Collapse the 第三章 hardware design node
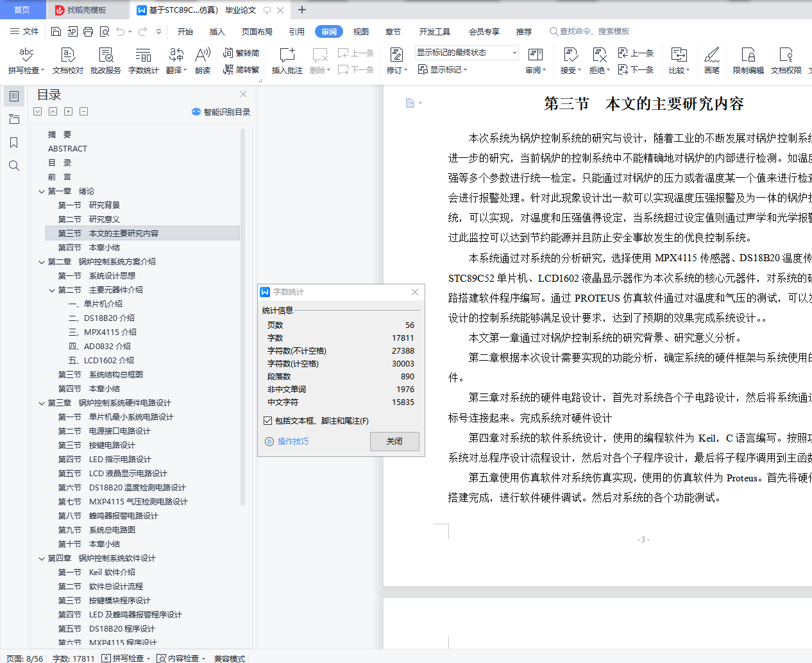The width and height of the screenshot is (812, 663). (42, 403)
